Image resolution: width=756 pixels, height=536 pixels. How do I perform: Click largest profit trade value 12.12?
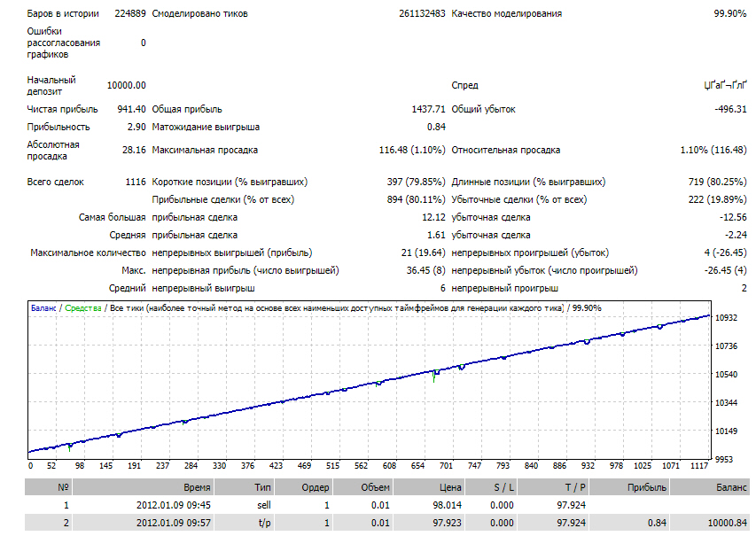433,217
